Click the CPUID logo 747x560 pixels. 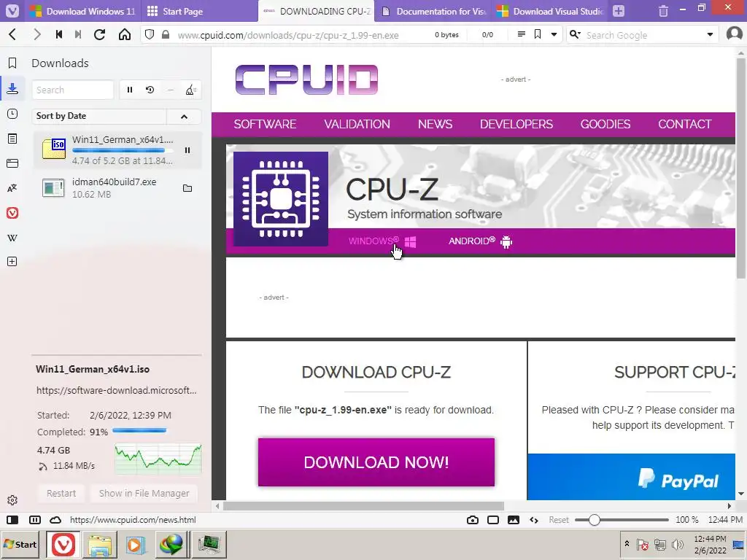tap(307, 79)
